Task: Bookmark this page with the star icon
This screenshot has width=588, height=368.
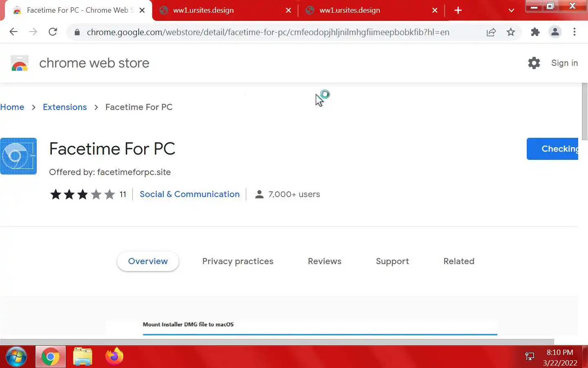Action: tap(511, 32)
